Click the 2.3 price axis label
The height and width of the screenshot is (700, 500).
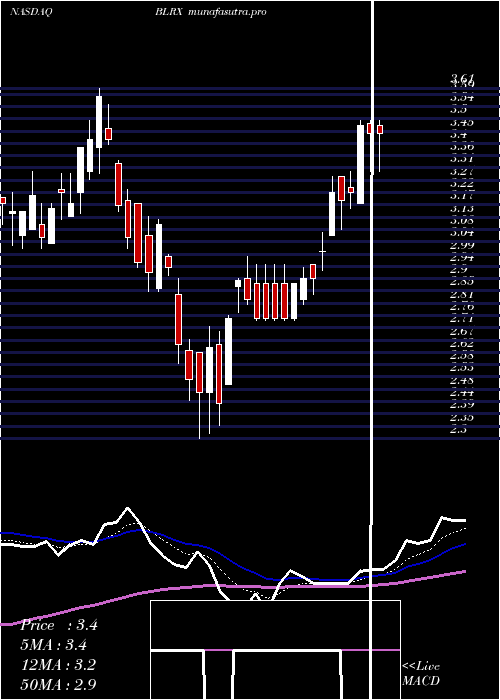pyautogui.click(x=459, y=429)
